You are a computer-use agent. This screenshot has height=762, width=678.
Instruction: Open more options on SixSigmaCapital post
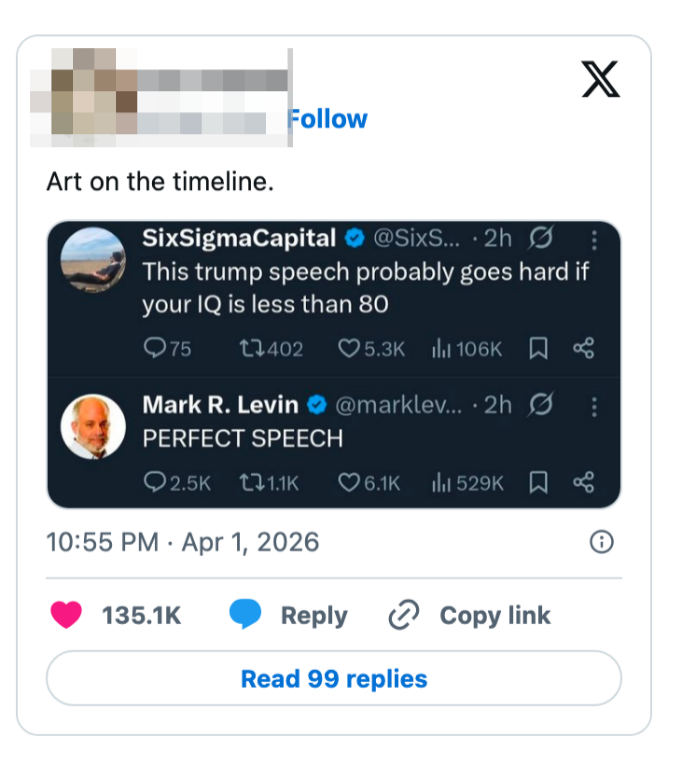point(594,240)
